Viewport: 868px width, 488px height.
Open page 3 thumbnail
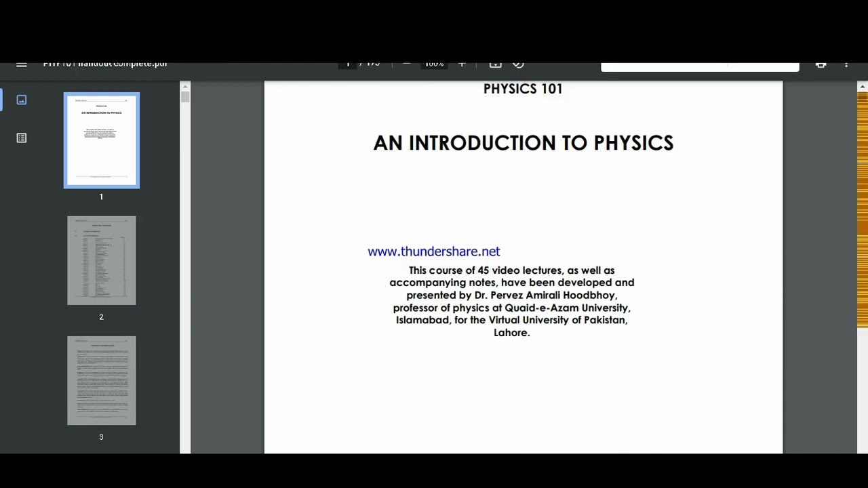pyautogui.click(x=102, y=380)
